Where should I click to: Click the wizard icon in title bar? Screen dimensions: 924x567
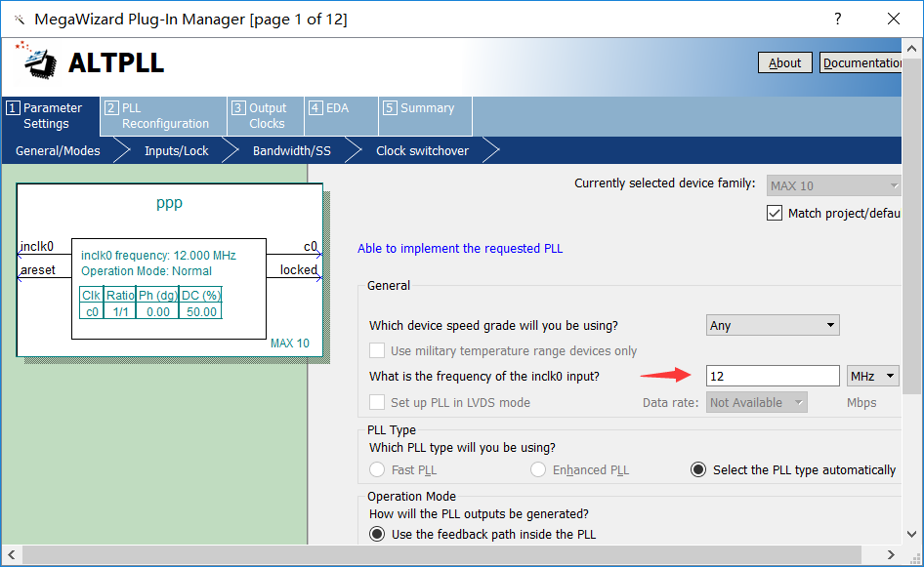[19, 20]
